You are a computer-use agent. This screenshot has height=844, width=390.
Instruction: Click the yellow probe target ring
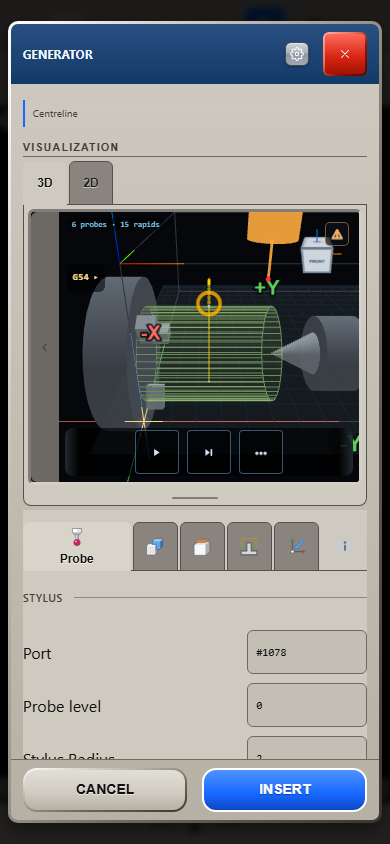pos(209,304)
